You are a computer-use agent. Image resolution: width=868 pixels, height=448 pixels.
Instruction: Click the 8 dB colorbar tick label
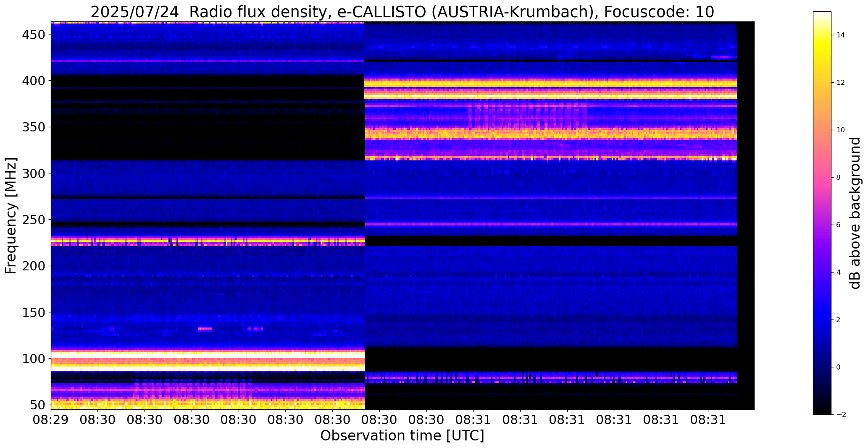(838, 178)
